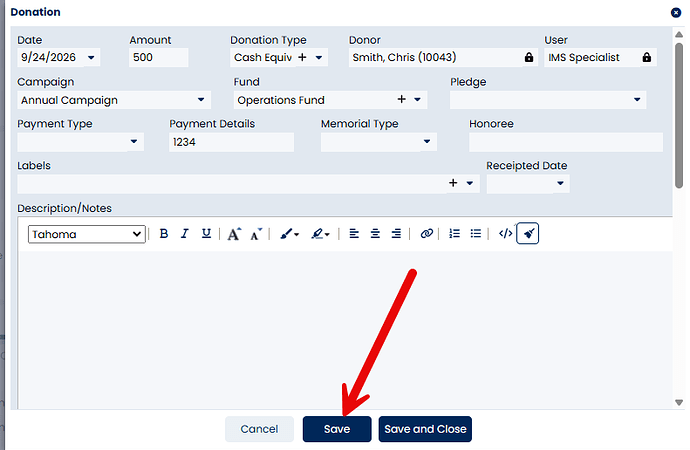
Task: Expand the Memorial Type dropdown
Action: (x=427, y=142)
